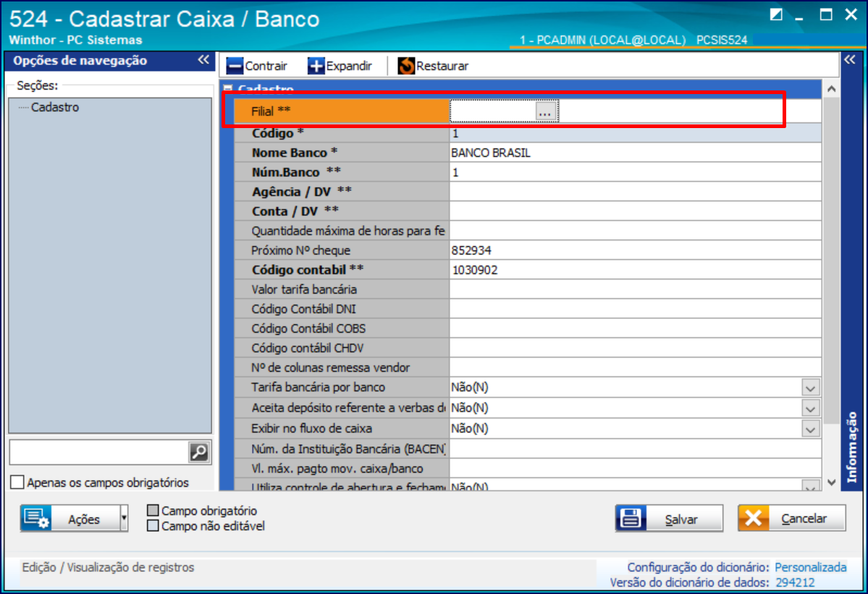
Task: Click the Ações gear list icon
Action: [x=36, y=518]
